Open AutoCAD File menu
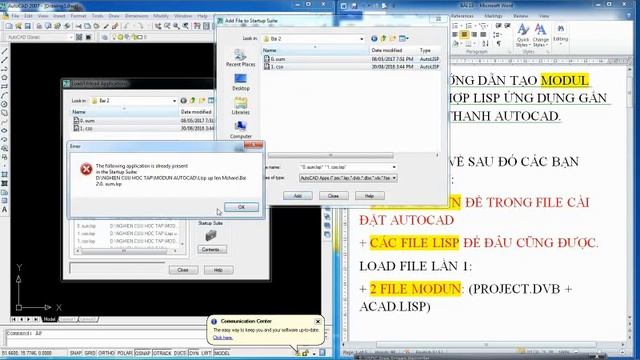 [15, 16]
